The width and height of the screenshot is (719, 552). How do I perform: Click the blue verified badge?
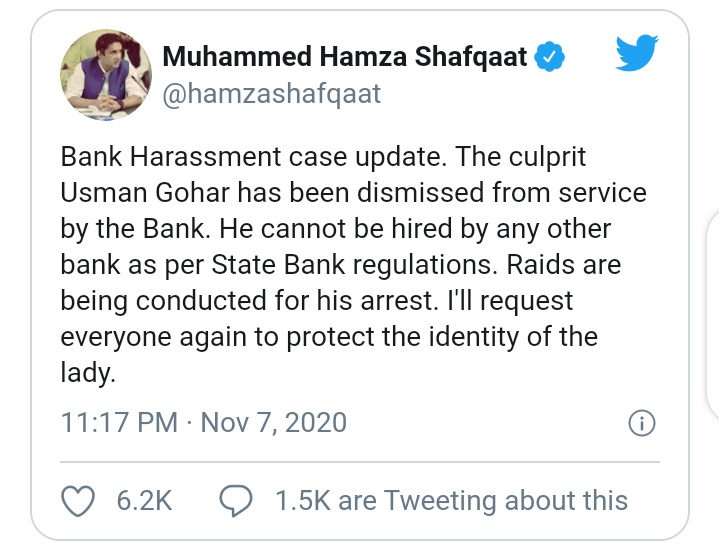(x=549, y=59)
